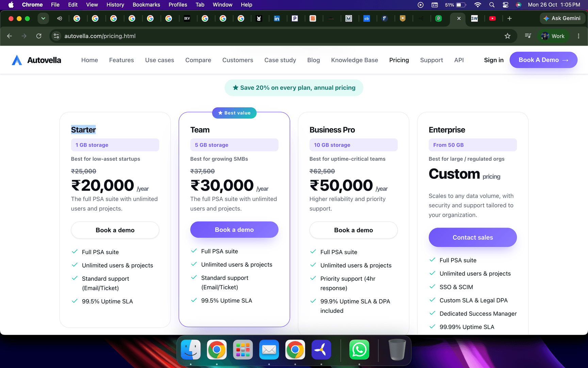Click the Chrome three-dot menu icon

578,36
